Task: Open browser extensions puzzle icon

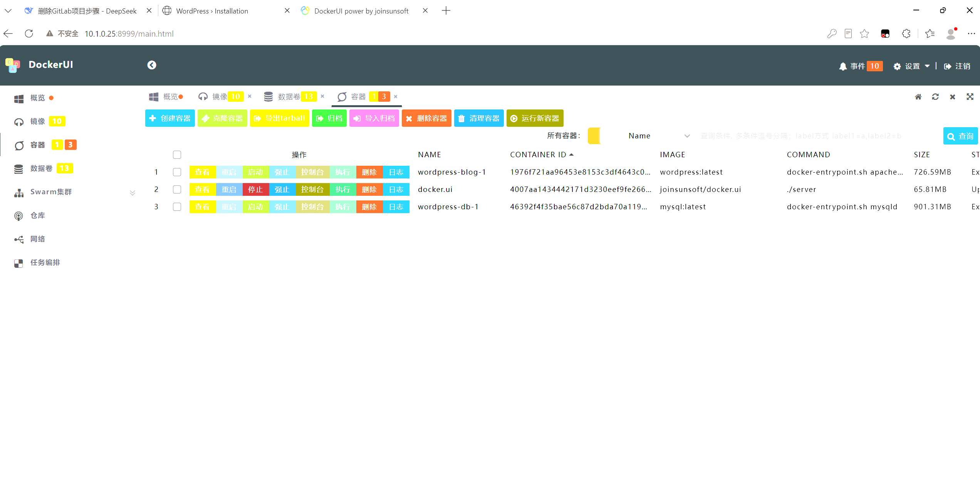Action: [x=906, y=34]
